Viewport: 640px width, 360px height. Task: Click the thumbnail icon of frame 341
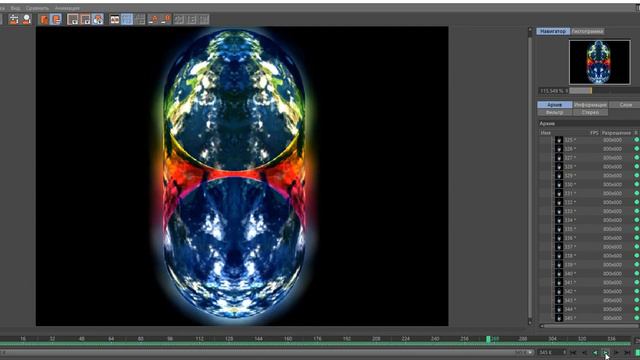point(559,282)
